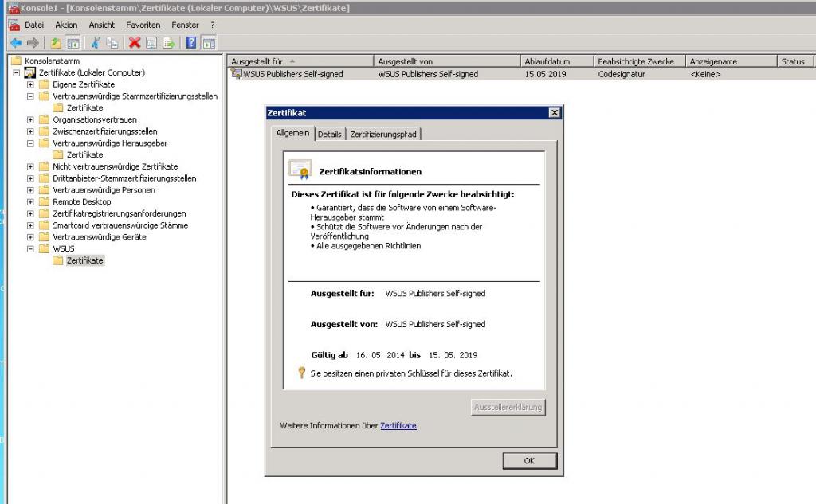
Task: Select Vertrauenswürdige Personen tree item
Action: coord(104,190)
